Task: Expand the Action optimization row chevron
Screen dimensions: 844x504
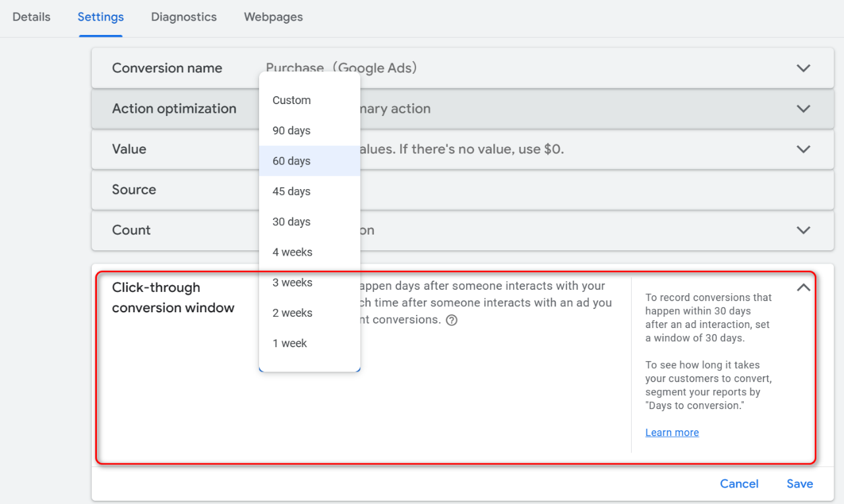Action: (x=802, y=109)
